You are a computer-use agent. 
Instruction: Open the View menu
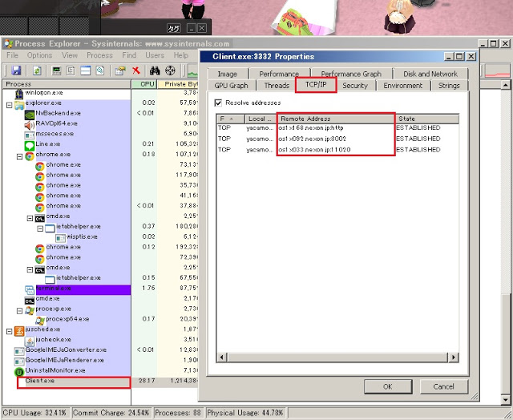[70, 55]
